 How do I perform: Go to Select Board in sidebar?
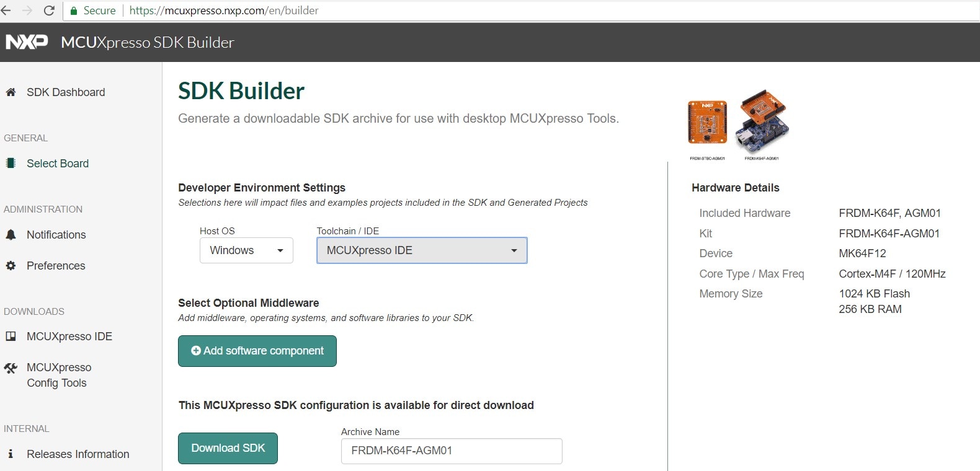click(x=58, y=164)
